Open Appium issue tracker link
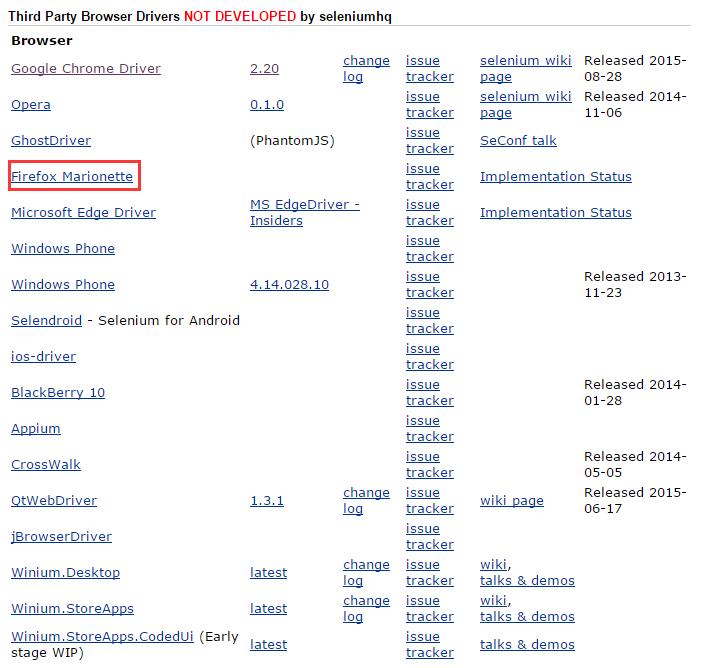 430,428
